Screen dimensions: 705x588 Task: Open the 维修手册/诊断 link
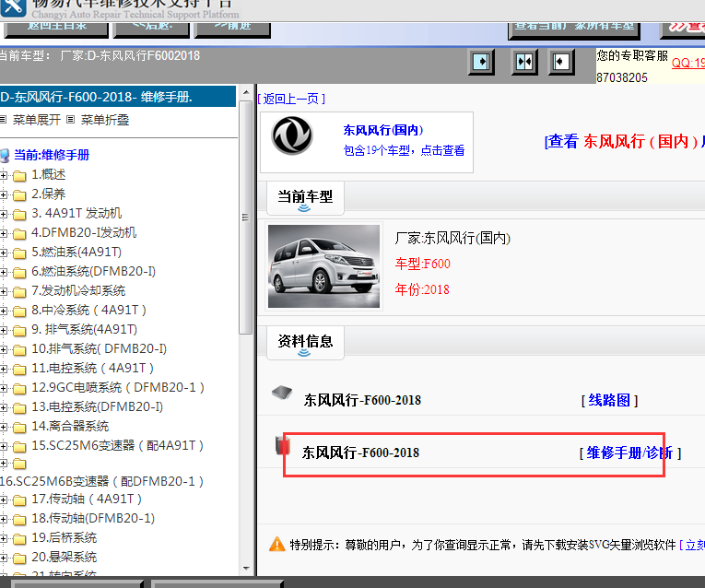[x=630, y=453]
